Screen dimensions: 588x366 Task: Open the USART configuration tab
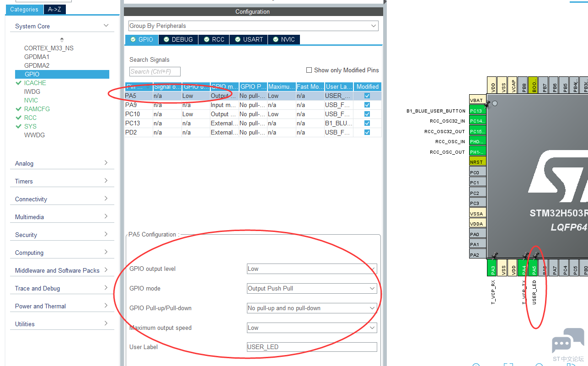249,39
